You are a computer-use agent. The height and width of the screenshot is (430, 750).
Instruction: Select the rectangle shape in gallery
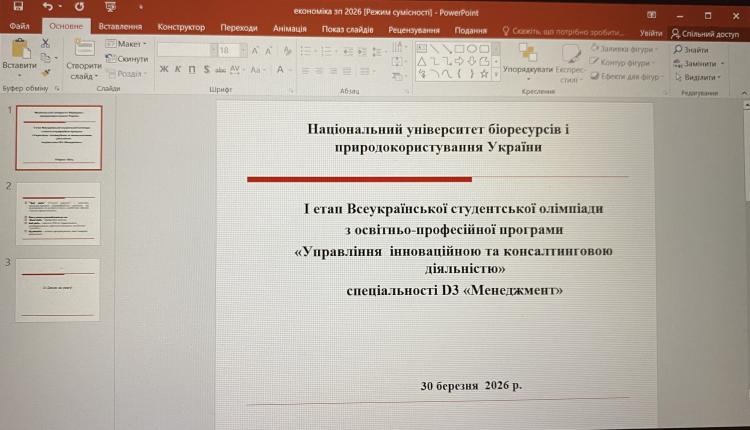pos(459,48)
